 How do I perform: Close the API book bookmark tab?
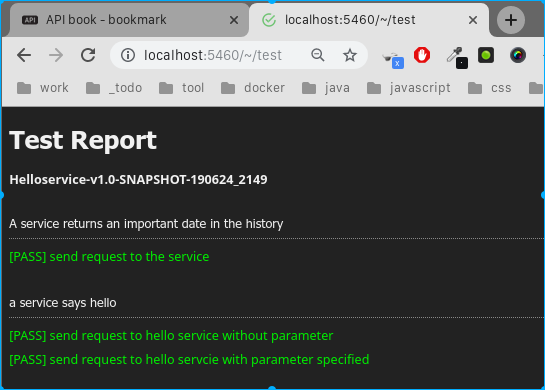point(234,20)
